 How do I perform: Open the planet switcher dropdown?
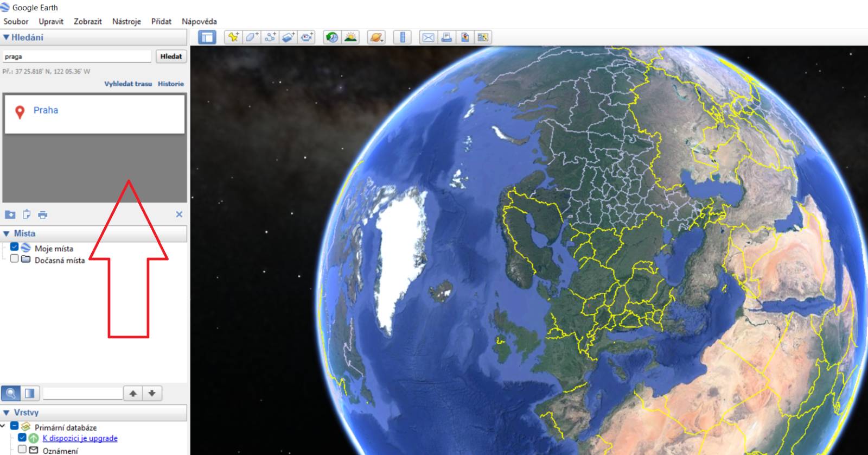click(x=376, y=37)
